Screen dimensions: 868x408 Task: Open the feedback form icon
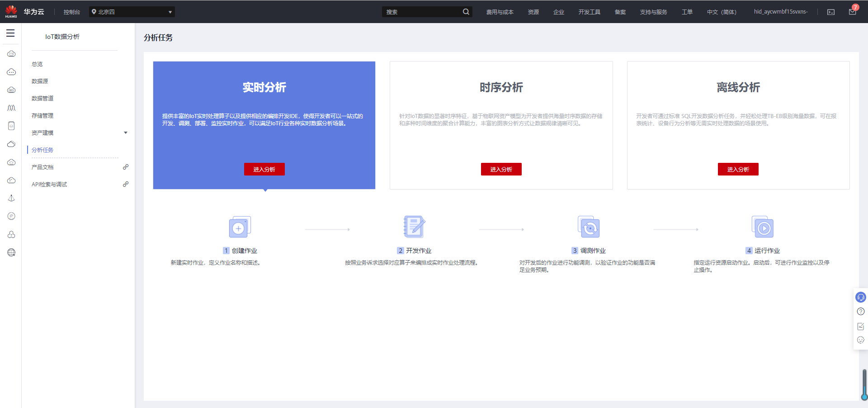click(861, 326)
